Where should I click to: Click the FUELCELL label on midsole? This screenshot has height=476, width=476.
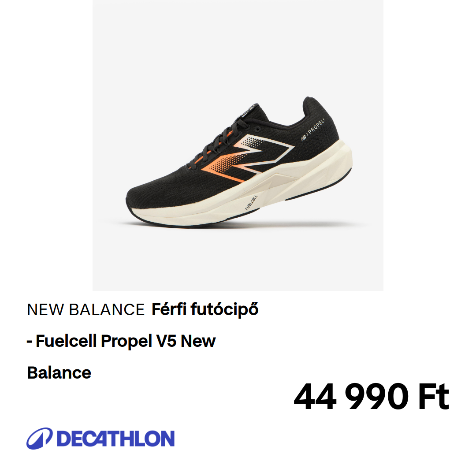coord(251,202)
